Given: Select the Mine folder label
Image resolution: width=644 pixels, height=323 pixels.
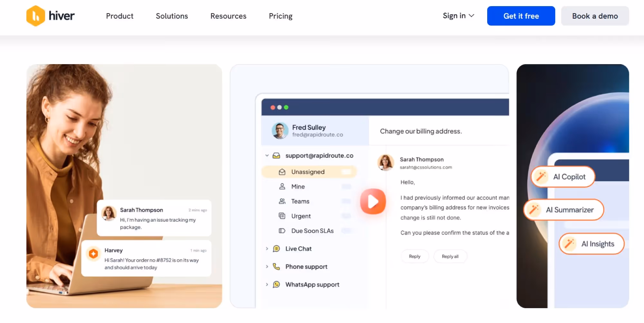Looking at the screenshot, I should [298, 187].
